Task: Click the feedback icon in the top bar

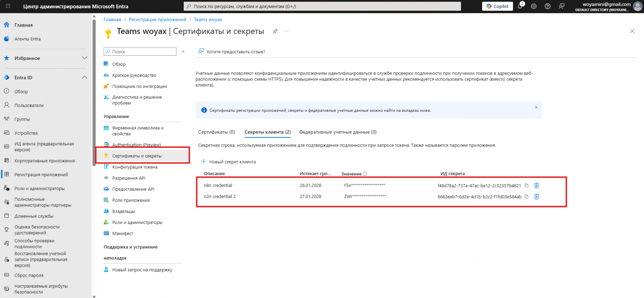Action: pos(561,6)
